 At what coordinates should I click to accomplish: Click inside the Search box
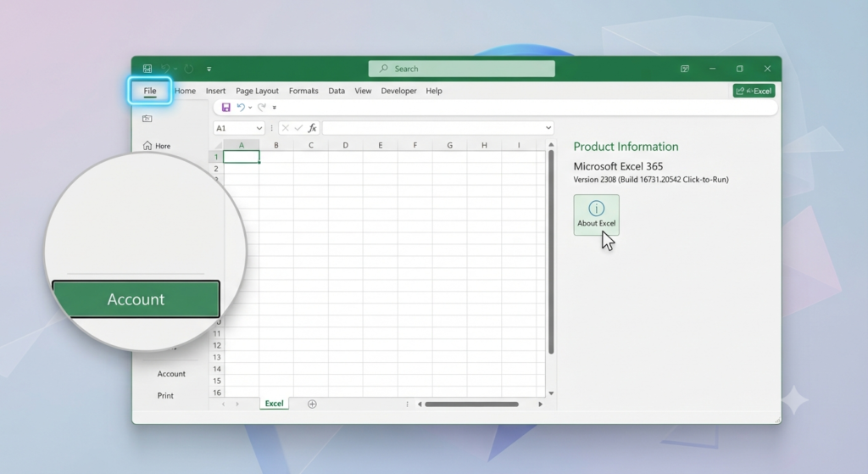[462, 69]
